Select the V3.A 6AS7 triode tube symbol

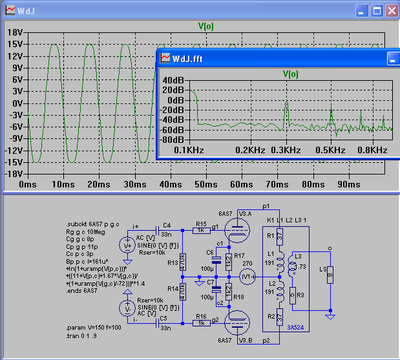click(x=237, y=230)
